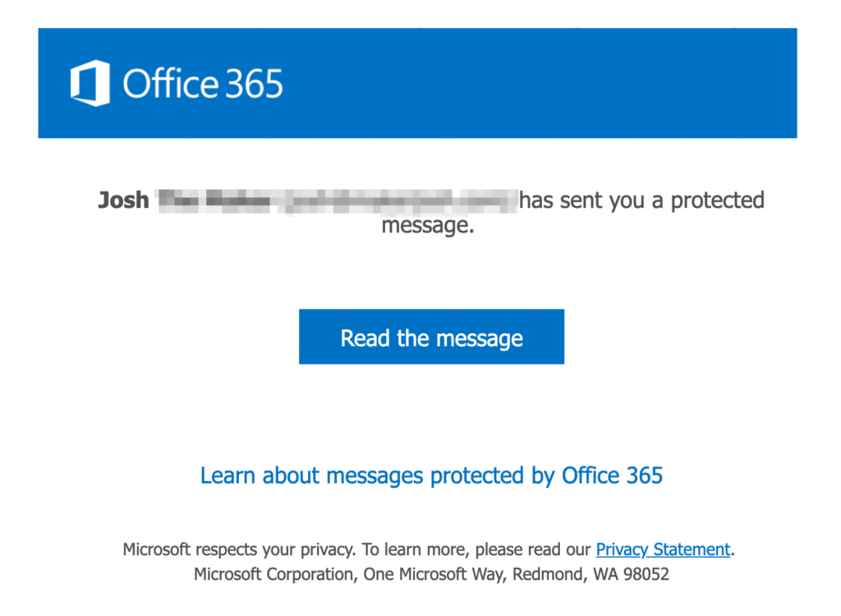Select the bold sender name Josh

[x=123, y=200]
